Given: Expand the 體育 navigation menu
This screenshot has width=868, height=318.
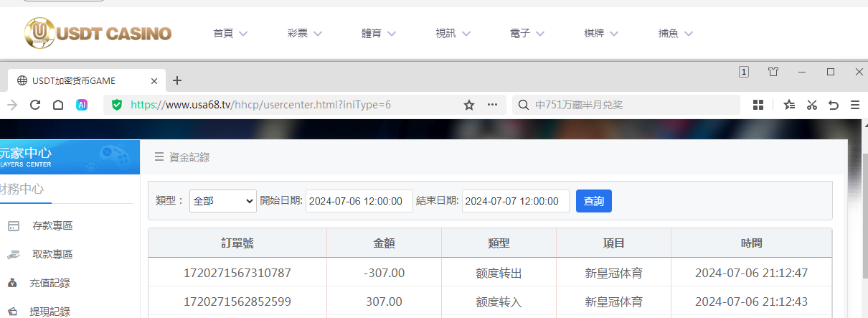Looking at the screenshot, I should coord(380,34).
